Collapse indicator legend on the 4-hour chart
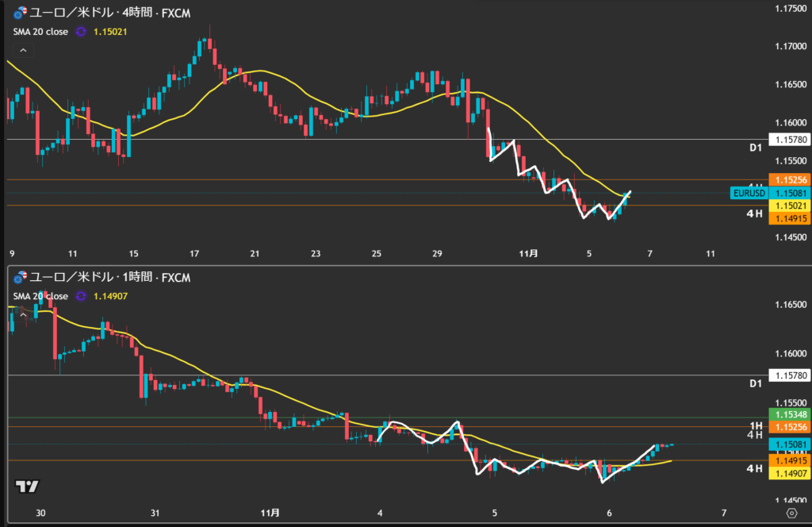The width and height of the screenshot is (812, 527). (x=23, y=51)
